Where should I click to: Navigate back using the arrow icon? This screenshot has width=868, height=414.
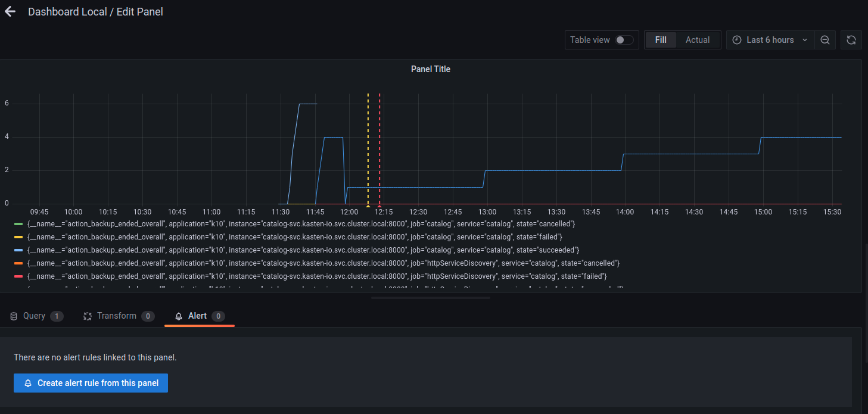(10, 11)
